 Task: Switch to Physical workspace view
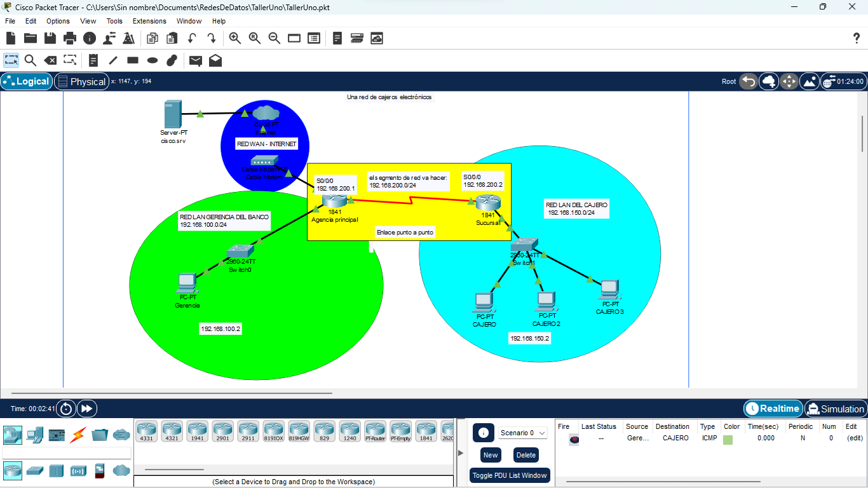(x=81, y=81)
